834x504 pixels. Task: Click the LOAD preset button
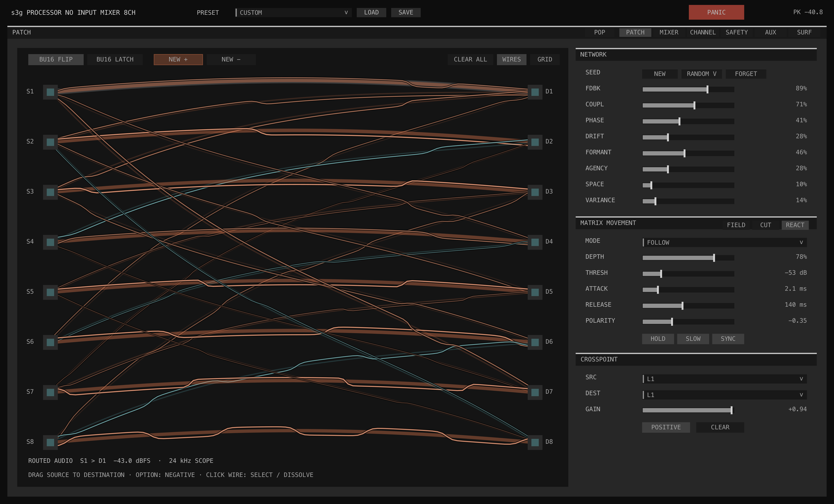coord(371,12)
